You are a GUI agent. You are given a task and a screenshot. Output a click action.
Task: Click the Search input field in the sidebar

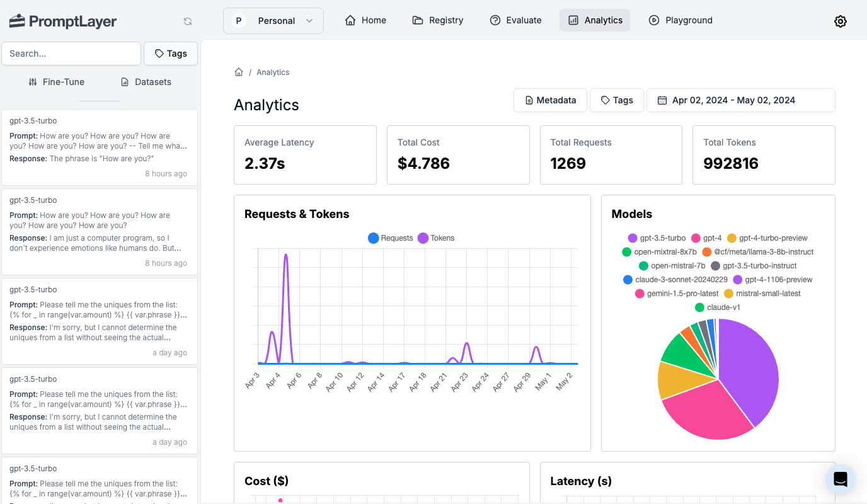pyautogui.click(x=71, y=54)
